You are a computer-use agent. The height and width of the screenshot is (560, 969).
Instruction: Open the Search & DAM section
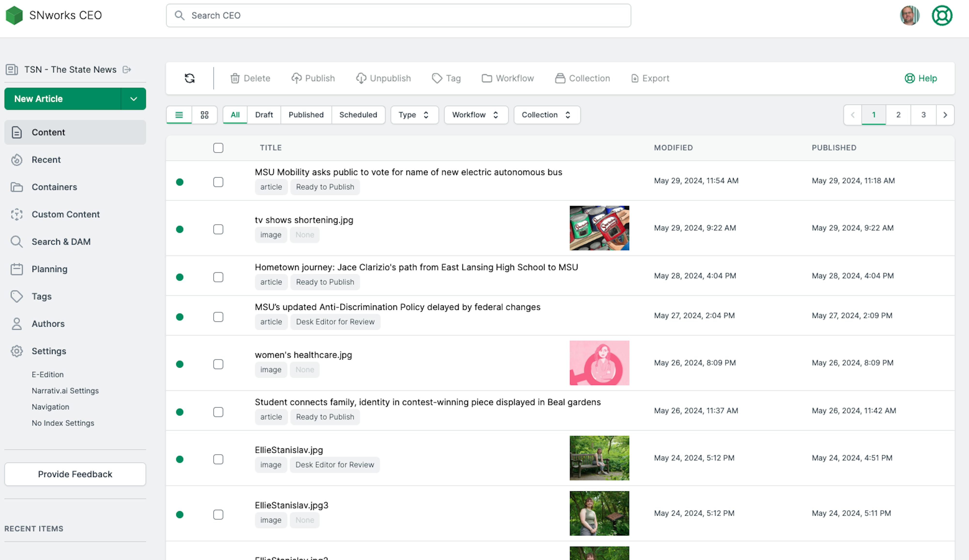[61, 242]
